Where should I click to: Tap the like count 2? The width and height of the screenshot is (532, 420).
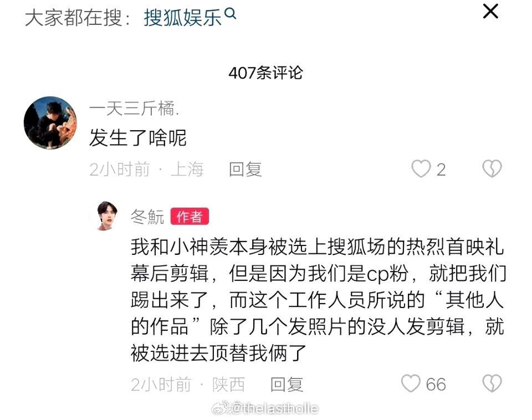point(441,170)
